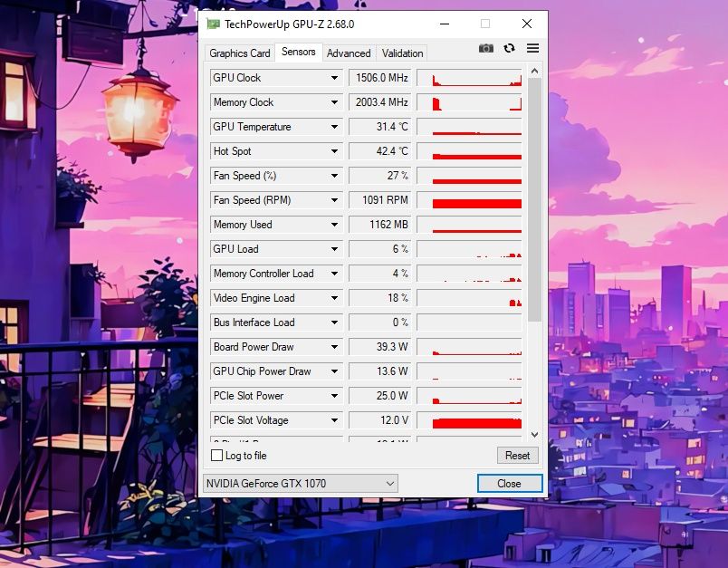The width and height of the screenshot is (728, 568).
Task: Click the Fan Speed (RPM) history graph
Action: pyautogui.click(x=469, y=200)
